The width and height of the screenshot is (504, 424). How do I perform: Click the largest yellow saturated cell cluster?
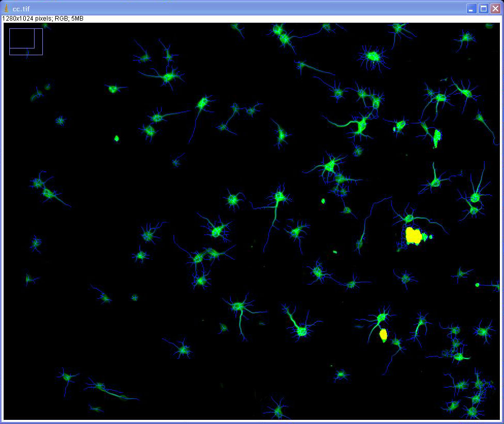413,236
